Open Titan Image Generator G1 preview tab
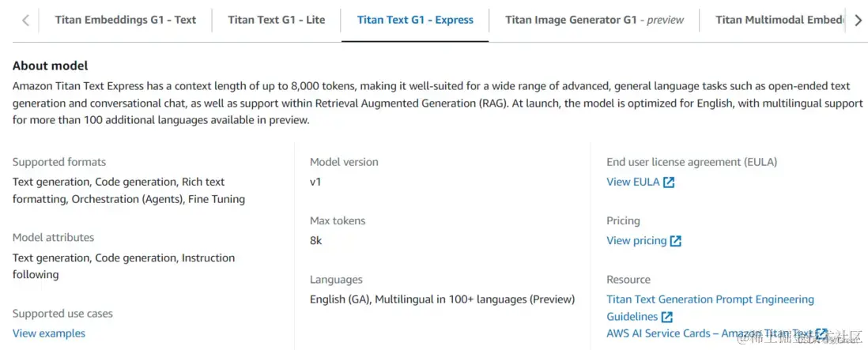 coord(594,20)
